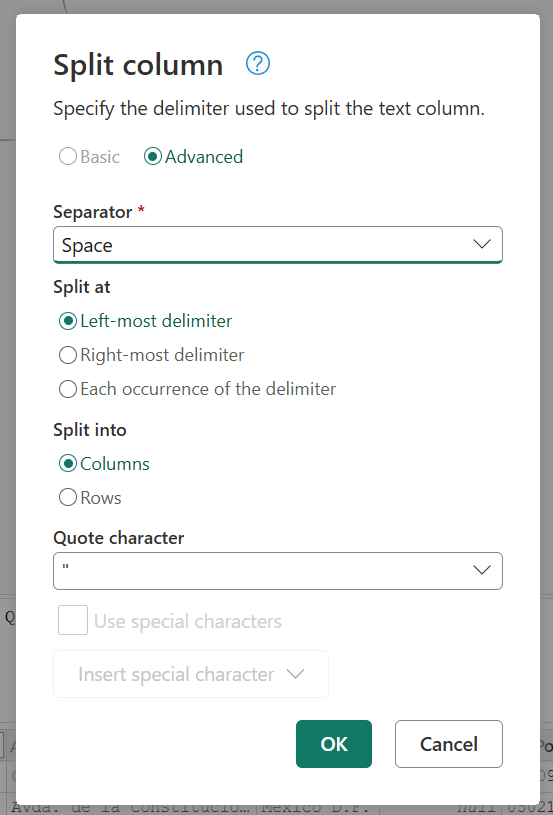Select the Basic mode radio button
Viewport: 553px width, 815px height.
point(68,156)
